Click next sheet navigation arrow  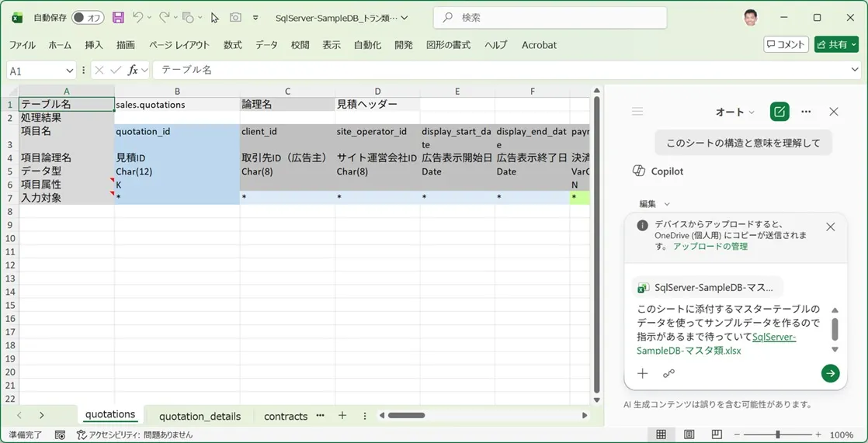[x=41, y=415]
